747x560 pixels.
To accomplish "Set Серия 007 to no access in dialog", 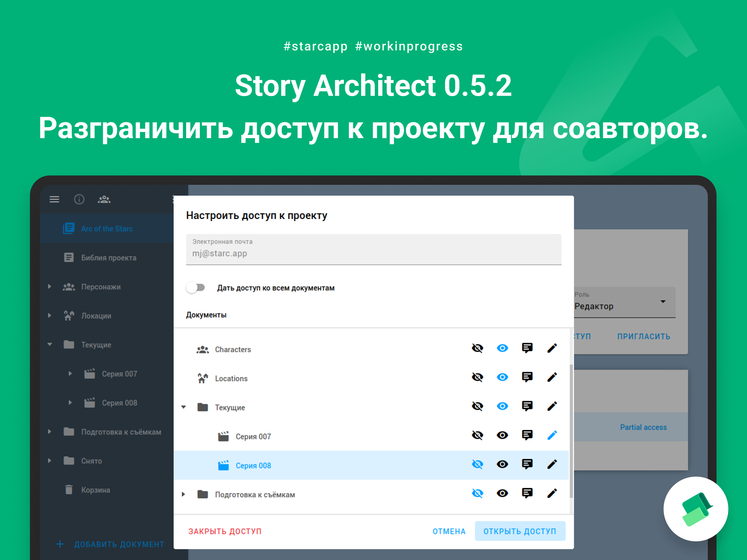I will [x=477, y=435].
